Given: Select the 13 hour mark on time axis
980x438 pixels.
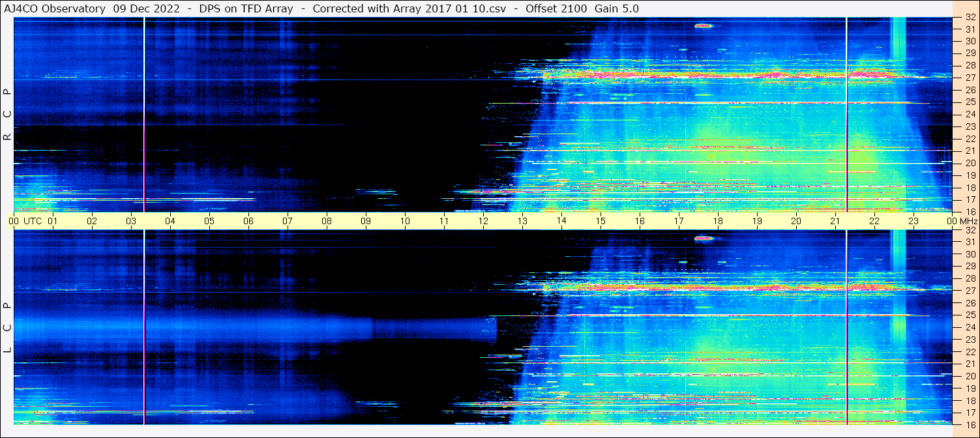Looking at the screenshot, I should pos(522,221).
